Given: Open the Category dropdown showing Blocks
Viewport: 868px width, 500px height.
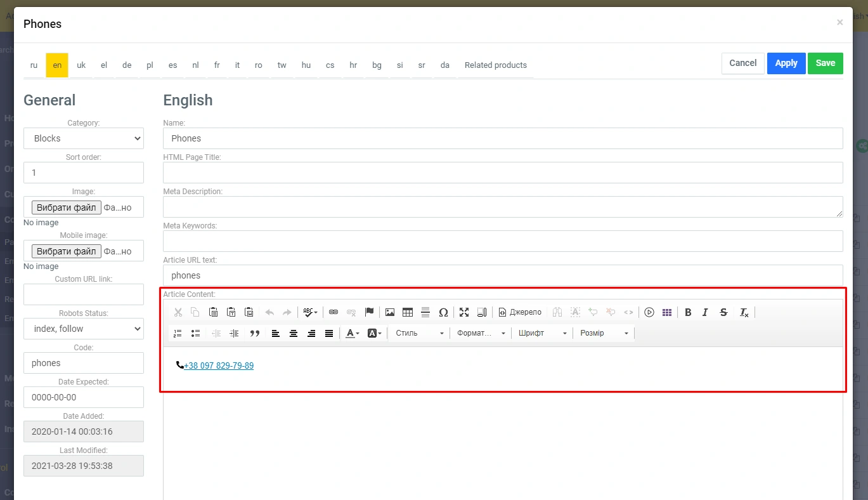Looking at the screenshot, I should point(84,138).
